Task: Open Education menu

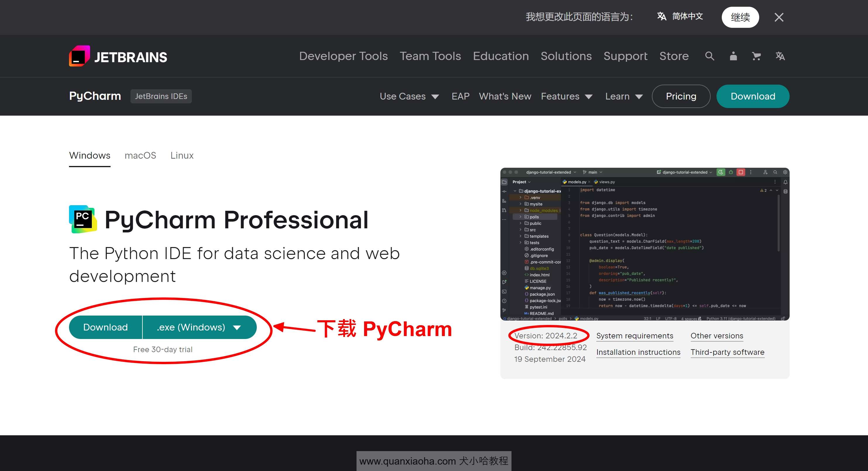Action: click(501, 56)
